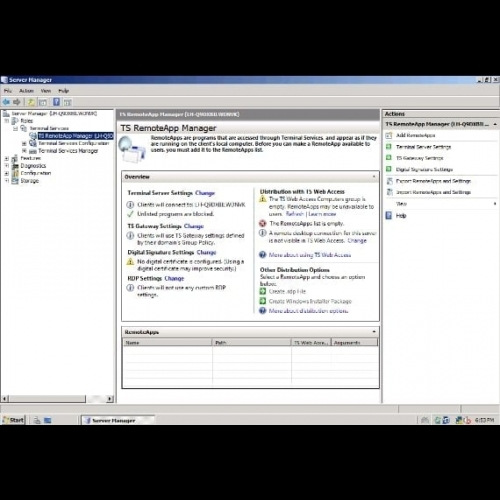Click the Help book icon in the Actions pane
Image resolution: width=500 pixels, height=500 pixels.
tap(389, 216)
